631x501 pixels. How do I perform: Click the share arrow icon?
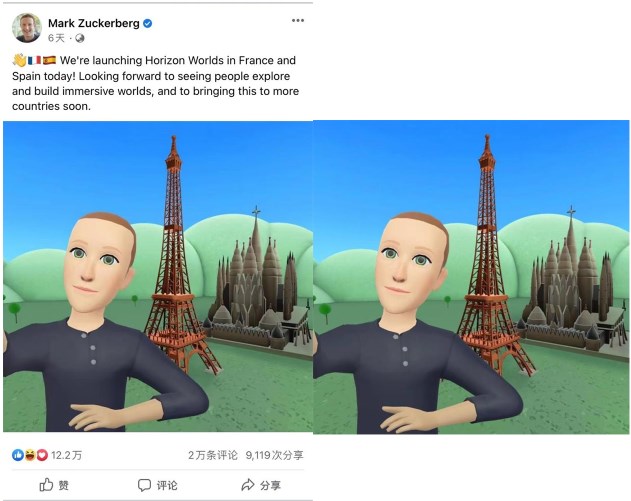click(247, 485)
